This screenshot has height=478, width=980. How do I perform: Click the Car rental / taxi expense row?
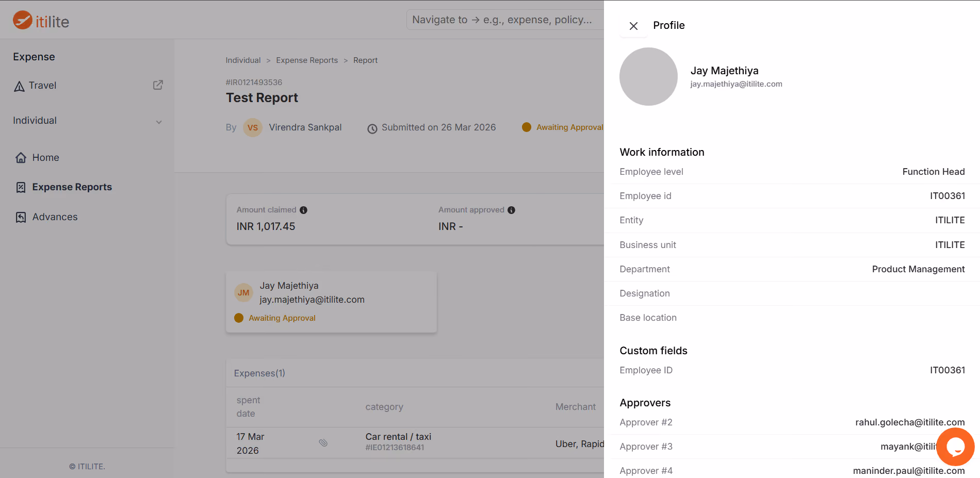pos(415,443)
